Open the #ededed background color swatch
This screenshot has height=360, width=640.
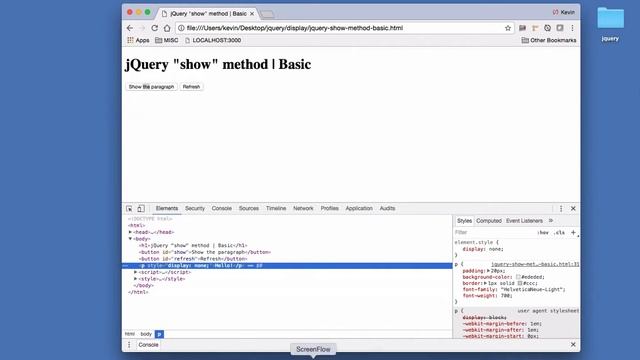coord(518,277)
